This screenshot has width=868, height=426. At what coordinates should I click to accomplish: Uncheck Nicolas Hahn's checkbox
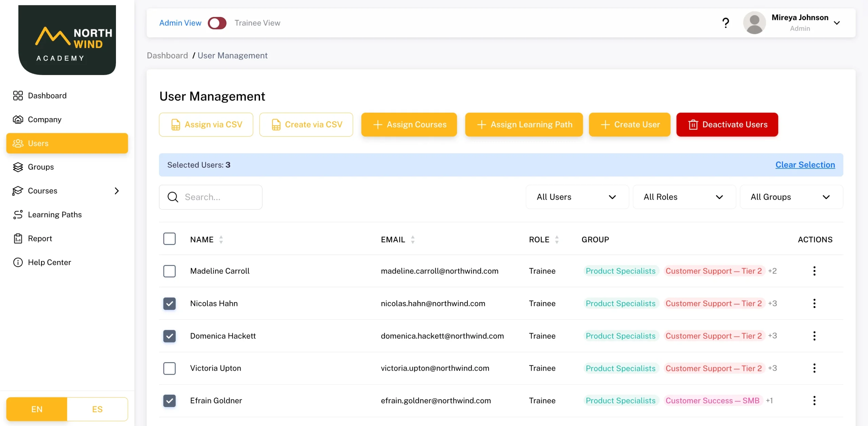point(169,303)
